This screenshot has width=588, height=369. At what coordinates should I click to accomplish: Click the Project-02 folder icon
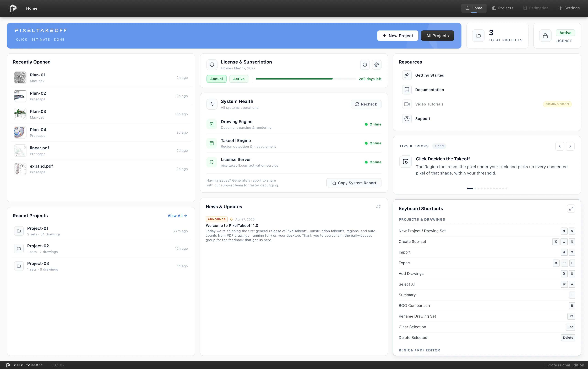coord(19,249)
